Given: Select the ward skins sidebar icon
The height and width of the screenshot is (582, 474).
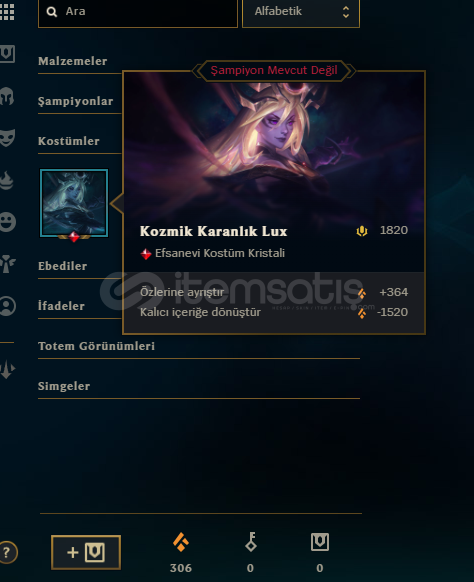Looking at the screenshot, I should point(7,264).
